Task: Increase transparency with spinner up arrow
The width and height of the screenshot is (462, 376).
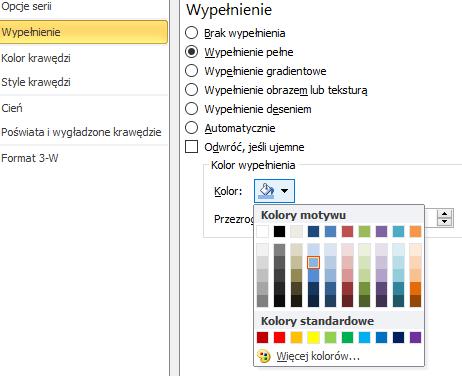Action: point(444,214)
